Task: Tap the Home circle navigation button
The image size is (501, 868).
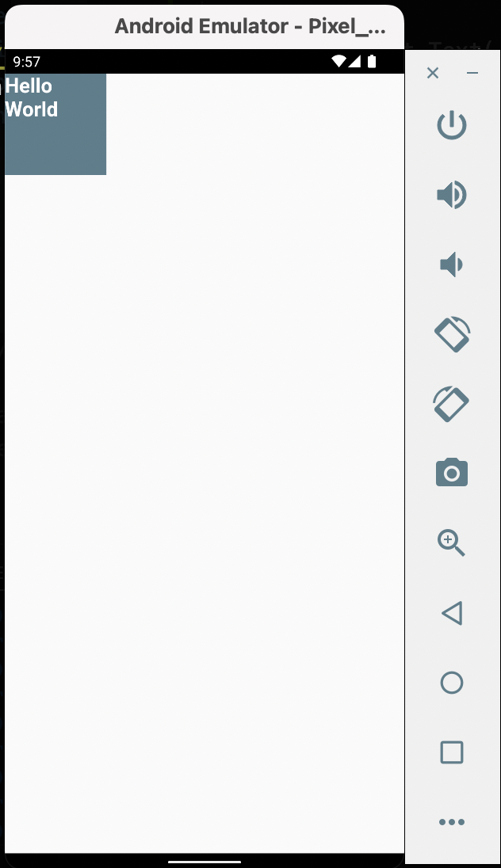Action: click(x=452, y=683)
